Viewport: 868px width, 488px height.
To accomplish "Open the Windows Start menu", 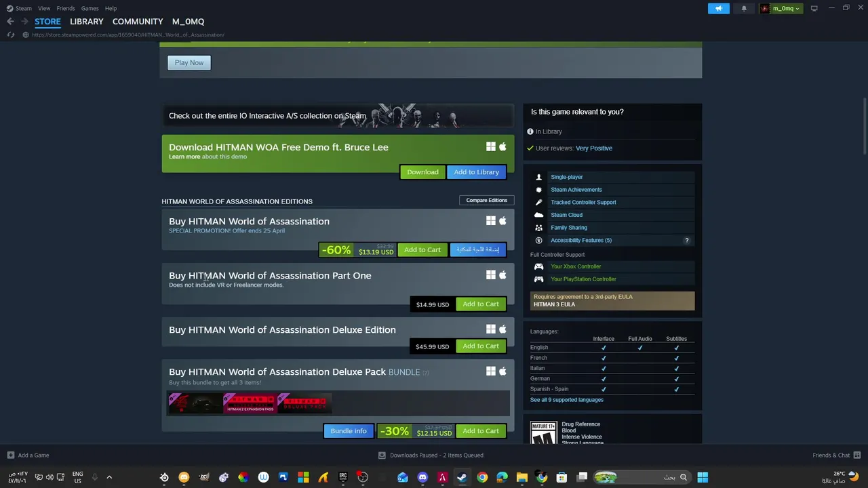I will pyautogui.click(x=703, y=477).
